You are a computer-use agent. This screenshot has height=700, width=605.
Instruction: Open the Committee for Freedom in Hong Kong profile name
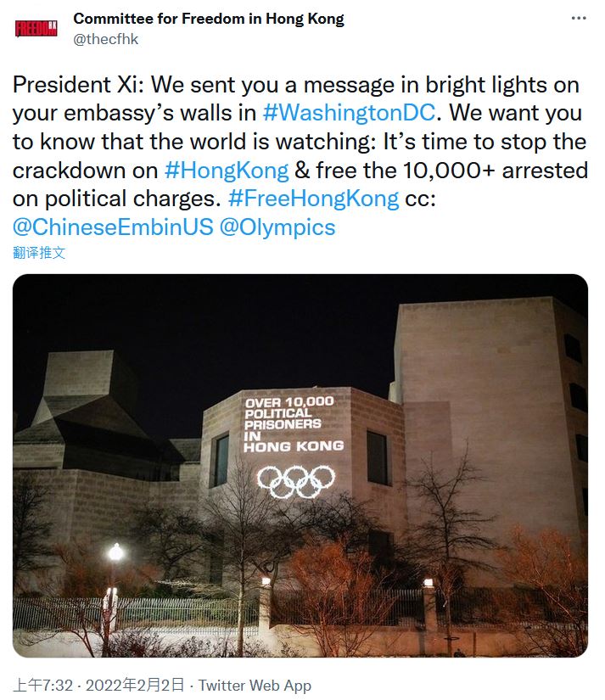click(209, 19)
